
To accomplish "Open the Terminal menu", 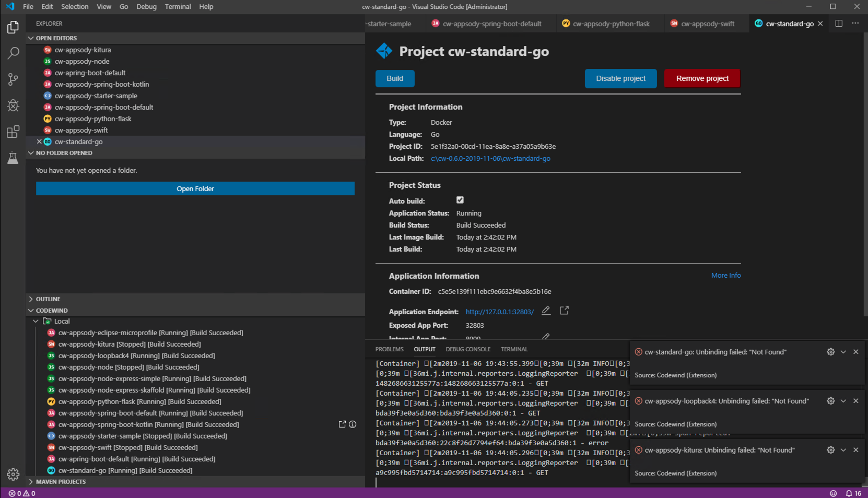I will click(178, 7).
